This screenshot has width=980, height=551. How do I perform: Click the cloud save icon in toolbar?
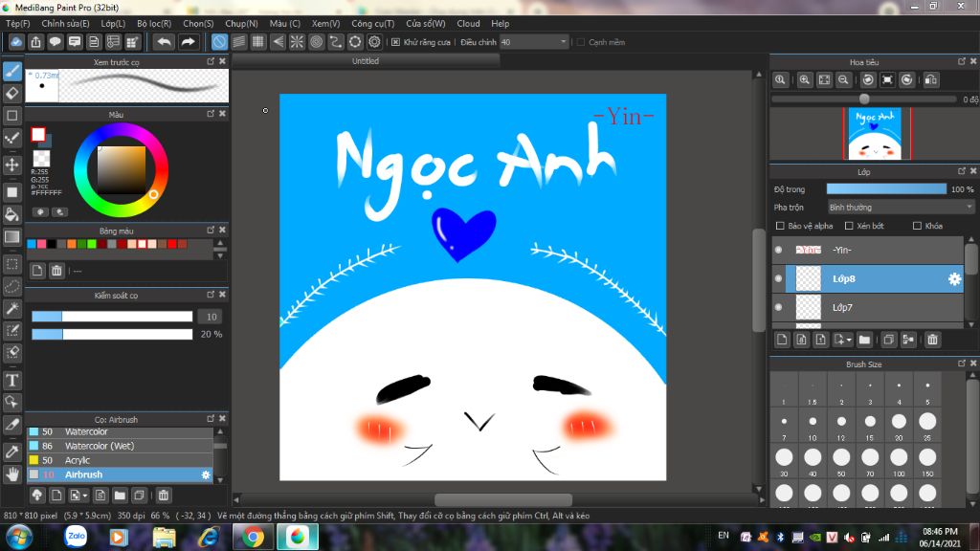(16, 42)
